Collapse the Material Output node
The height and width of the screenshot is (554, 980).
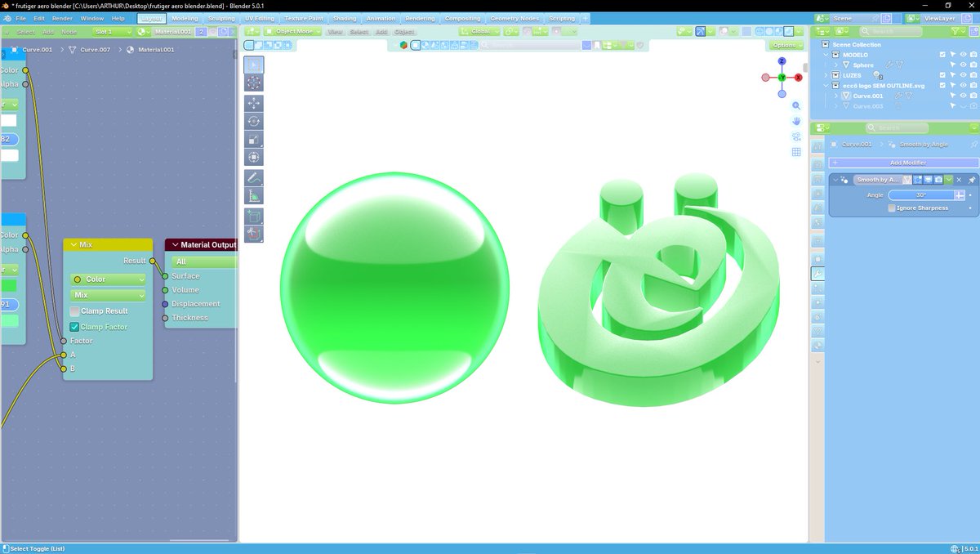tap(175, 244)
